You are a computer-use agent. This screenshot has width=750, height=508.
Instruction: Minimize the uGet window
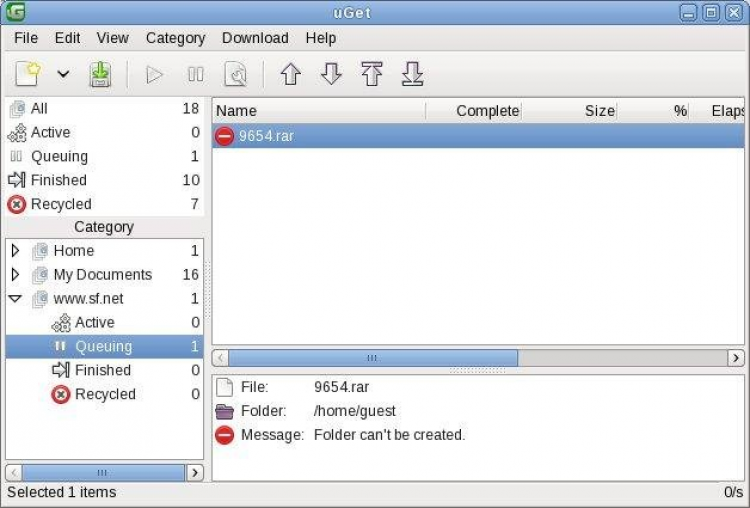click(x=688, y=12)
